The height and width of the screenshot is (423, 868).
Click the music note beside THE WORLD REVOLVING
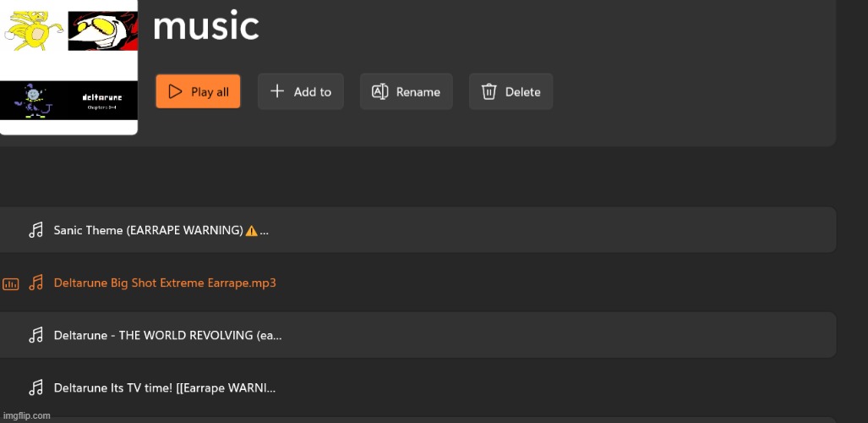(x=35, y=335)
